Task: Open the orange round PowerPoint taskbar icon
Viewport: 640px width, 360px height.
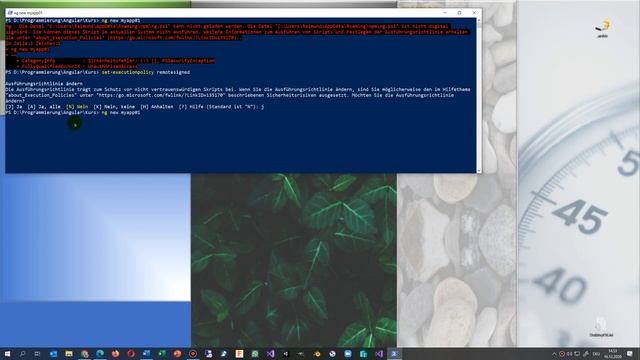Action: 177,353
